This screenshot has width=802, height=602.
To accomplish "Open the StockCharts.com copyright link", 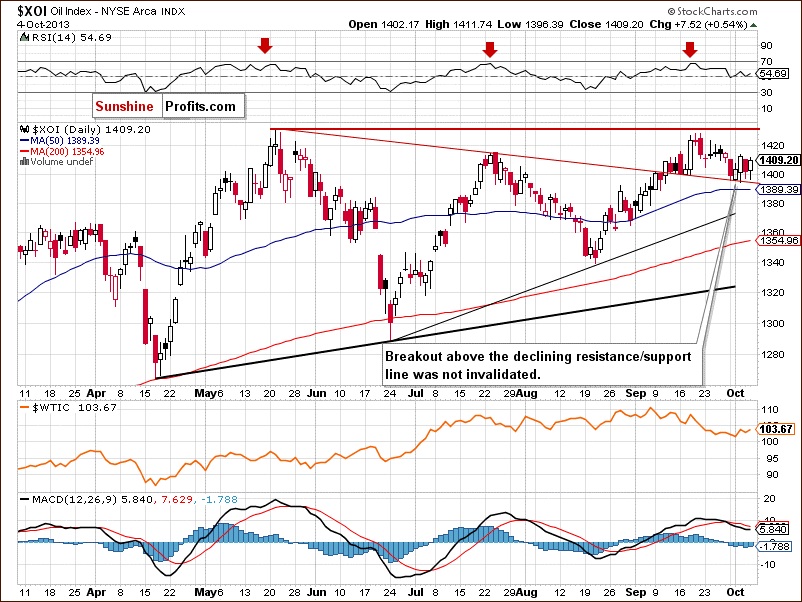I will (712, 11).
